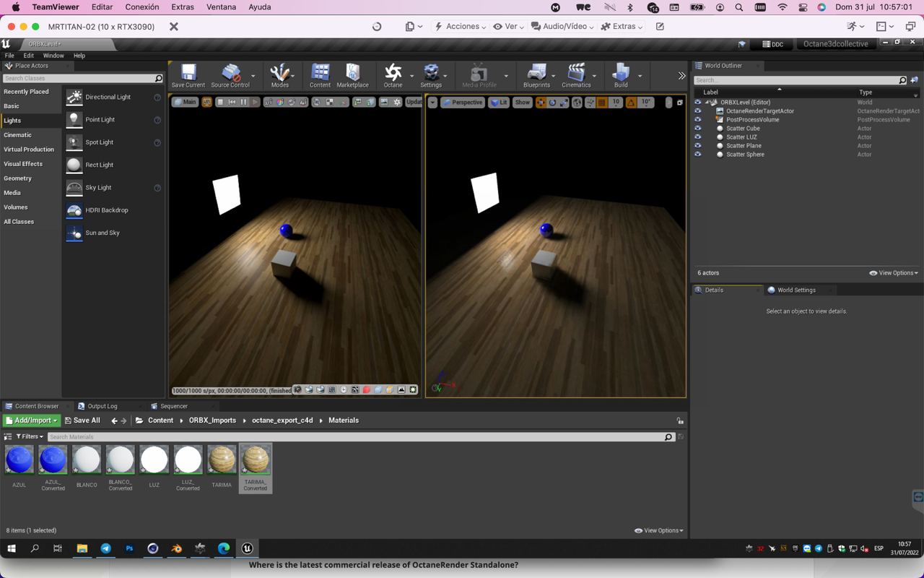This screenshot has width=924, height=578.
Task: Open the Show viewport options menu
Action: point(522,103)
